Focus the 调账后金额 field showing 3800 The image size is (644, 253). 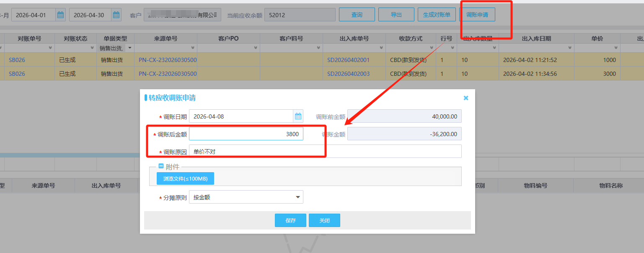click(246, 134)
